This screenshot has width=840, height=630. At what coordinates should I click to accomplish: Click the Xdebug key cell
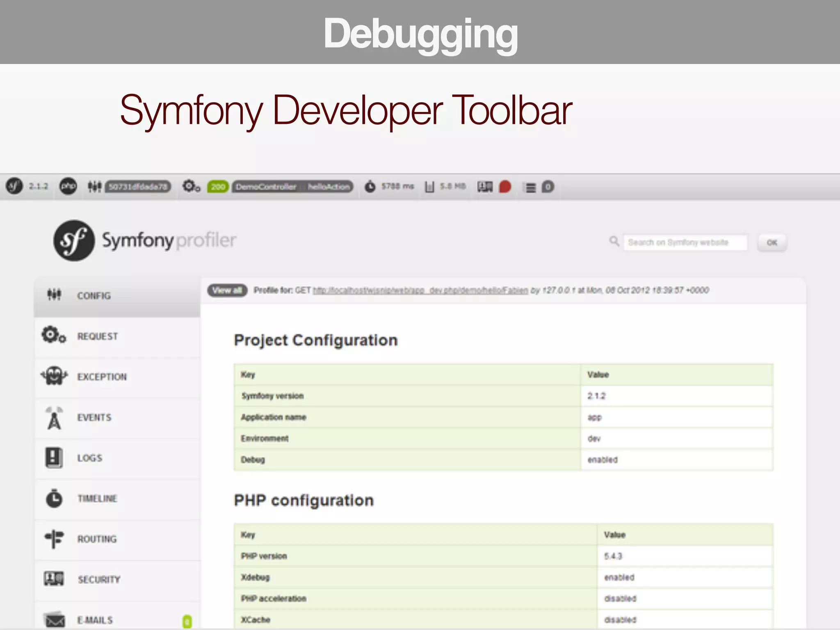tap(415, 577)
